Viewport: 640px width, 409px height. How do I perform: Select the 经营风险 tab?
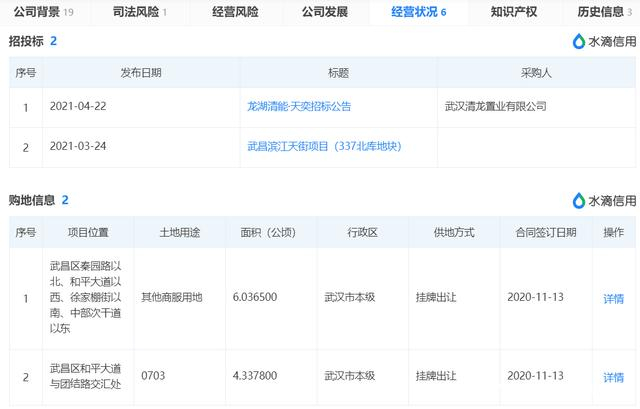235,12
